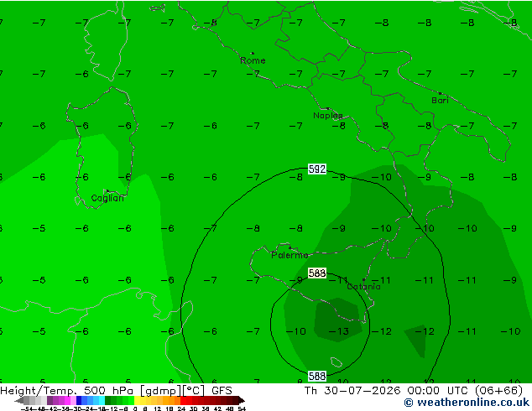The image size is (532, 411).
Task: Click the lower 588 contour label at map bottom
Action: [x=317, y=376]
